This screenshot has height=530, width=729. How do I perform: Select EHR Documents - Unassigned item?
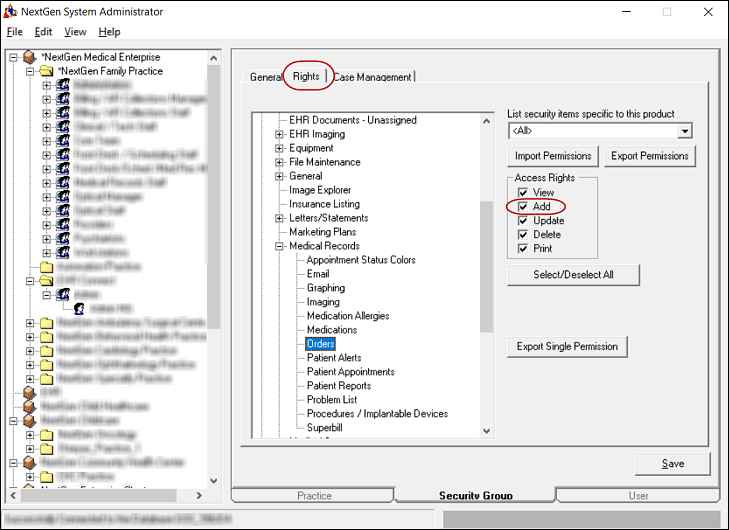pyautogui.click(x=352, y=120)
